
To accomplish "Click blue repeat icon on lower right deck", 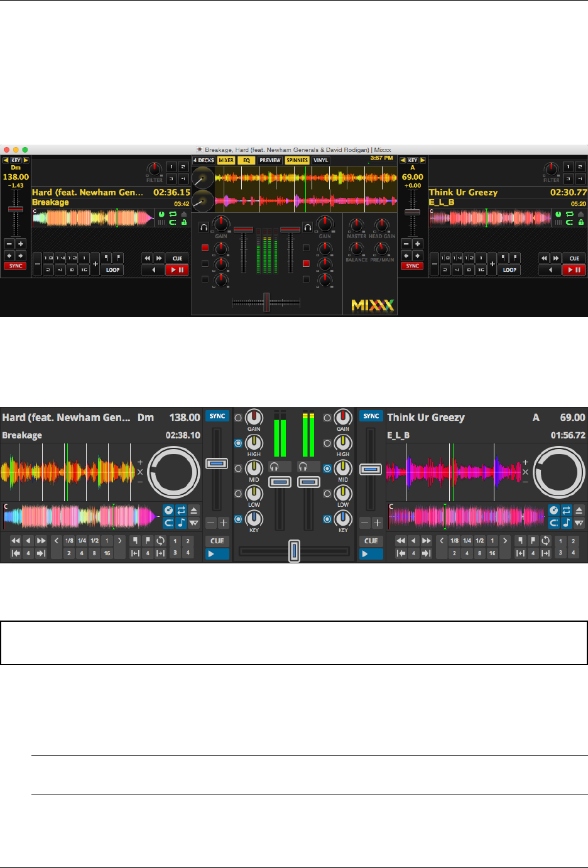I will [x=566, y=510].
